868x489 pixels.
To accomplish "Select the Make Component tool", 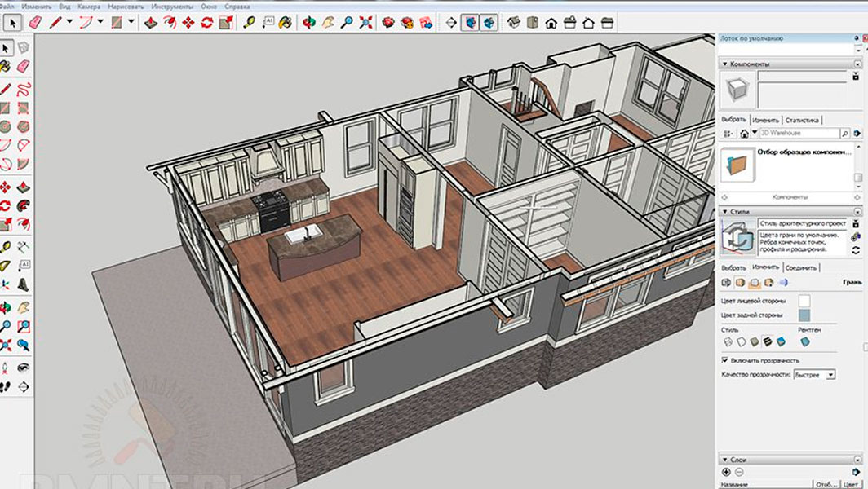I will (x=23, y=48).
